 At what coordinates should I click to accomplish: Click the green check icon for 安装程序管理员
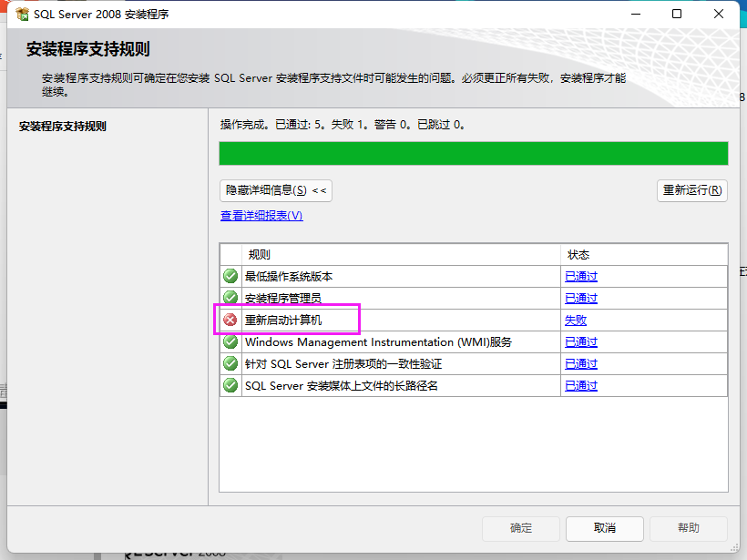[x=230, y=298]
